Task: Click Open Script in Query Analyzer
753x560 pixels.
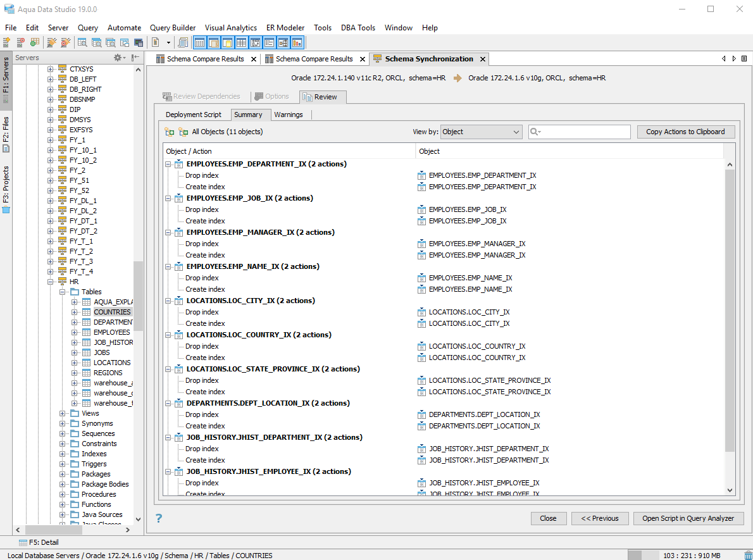Action: (x=688, y=518)
